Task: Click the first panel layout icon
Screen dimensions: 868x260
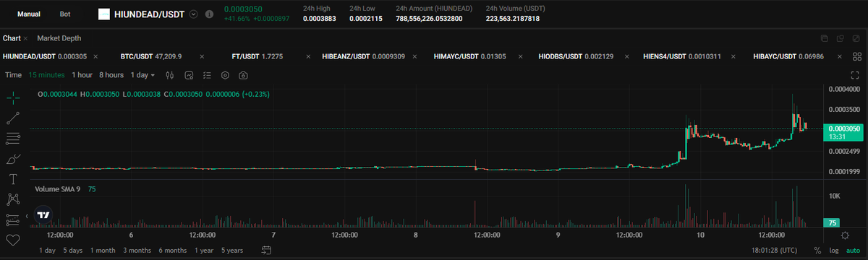Action: point(825,38)
